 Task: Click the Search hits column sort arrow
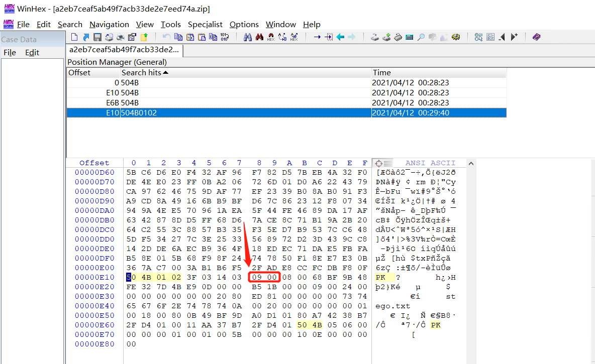pos(166,72)
